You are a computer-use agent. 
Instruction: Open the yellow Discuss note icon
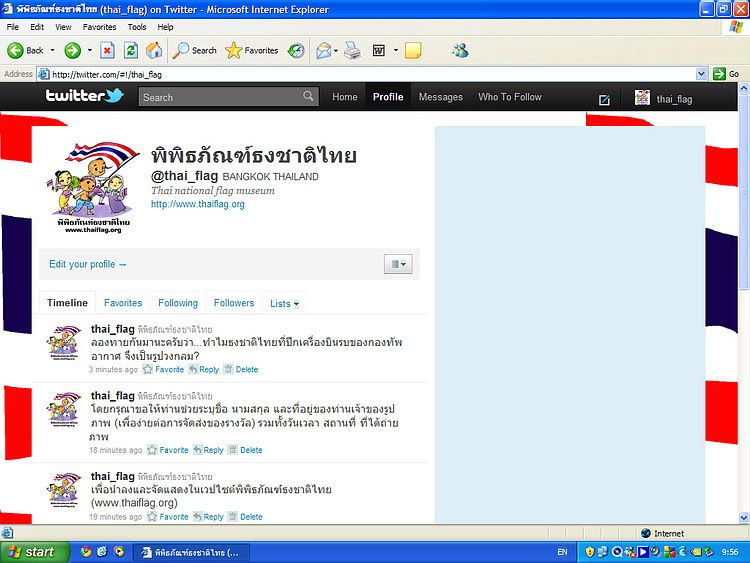point(413,50)
